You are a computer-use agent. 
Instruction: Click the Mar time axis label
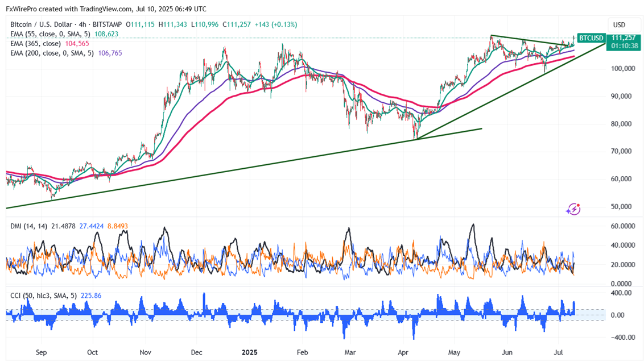[x=350, y=352]
